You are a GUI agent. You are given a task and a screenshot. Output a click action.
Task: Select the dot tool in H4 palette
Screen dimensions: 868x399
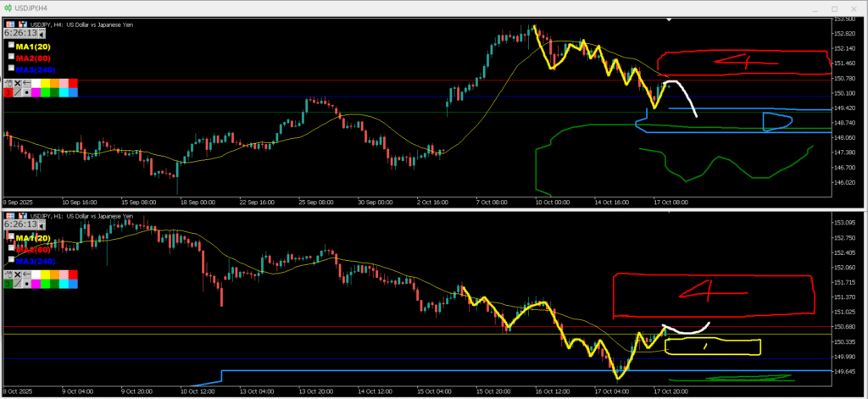(x=28, y=92)
